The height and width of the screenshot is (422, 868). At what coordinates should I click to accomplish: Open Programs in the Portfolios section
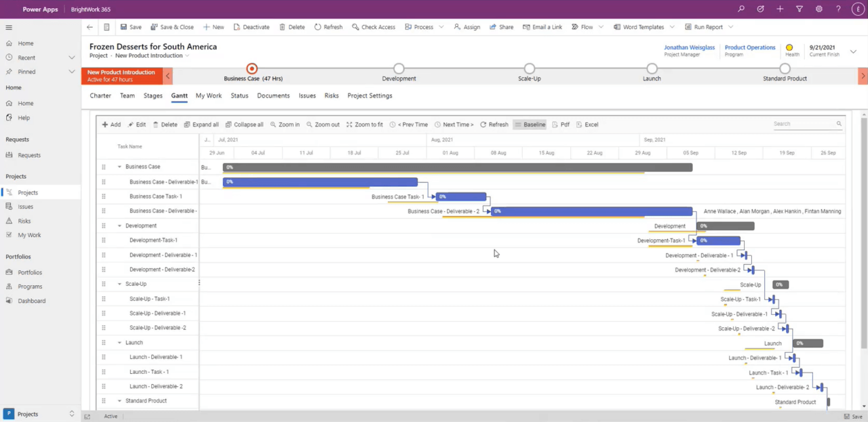(x=31, y=287)
